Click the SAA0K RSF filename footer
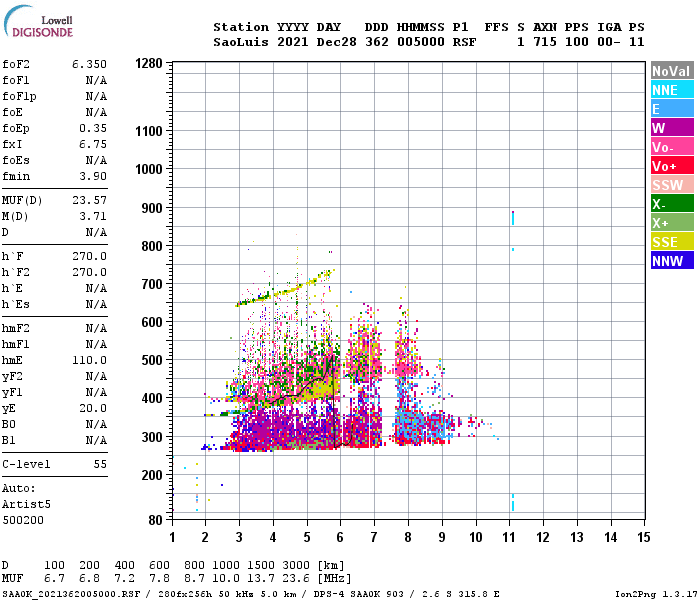This screenshot has width=700, height=600. 71,594
